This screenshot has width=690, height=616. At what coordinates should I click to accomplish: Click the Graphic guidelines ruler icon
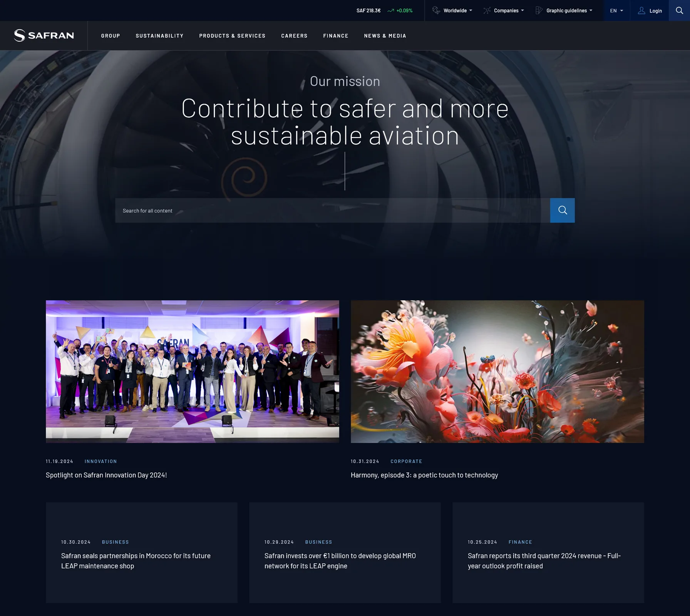coord(539,10)
